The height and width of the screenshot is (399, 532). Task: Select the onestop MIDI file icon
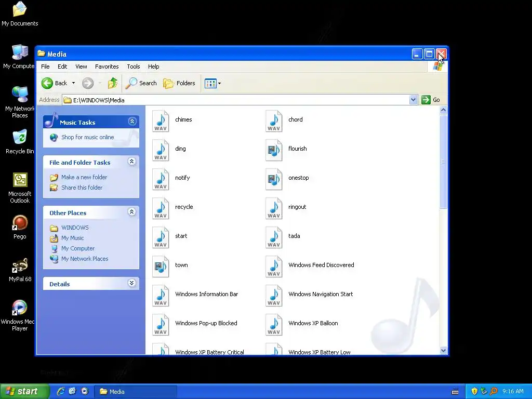pos(274,179)
